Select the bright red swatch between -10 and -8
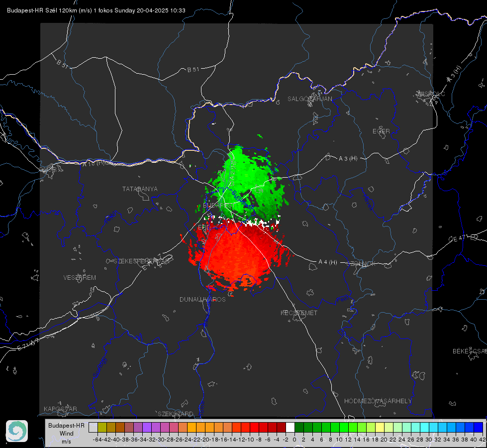487x448 pixels. (254, 427)
